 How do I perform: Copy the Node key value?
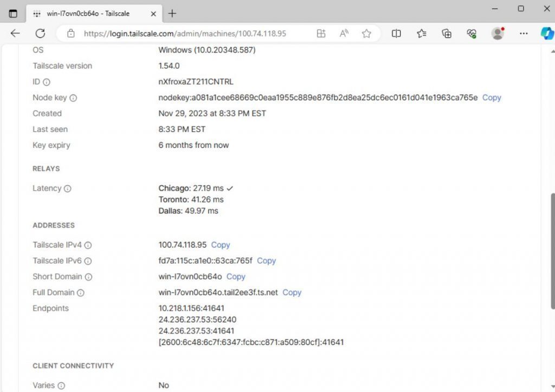coord(491,98)
